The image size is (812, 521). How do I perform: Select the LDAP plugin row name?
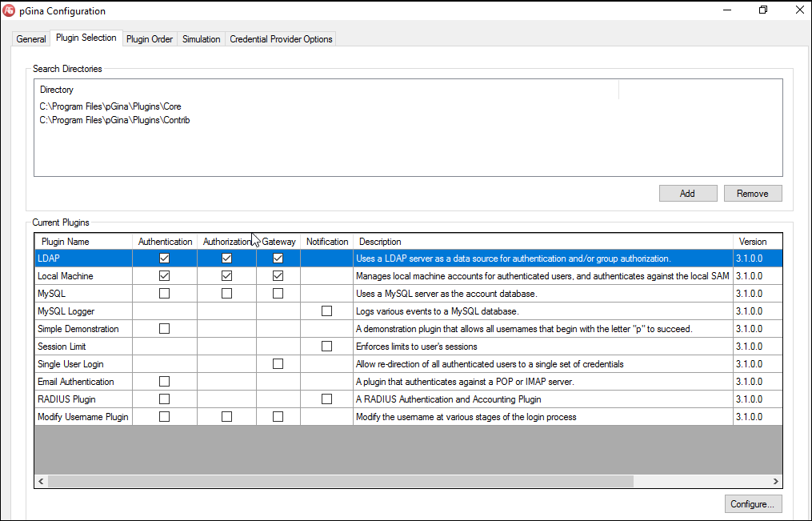pos(83,258)
